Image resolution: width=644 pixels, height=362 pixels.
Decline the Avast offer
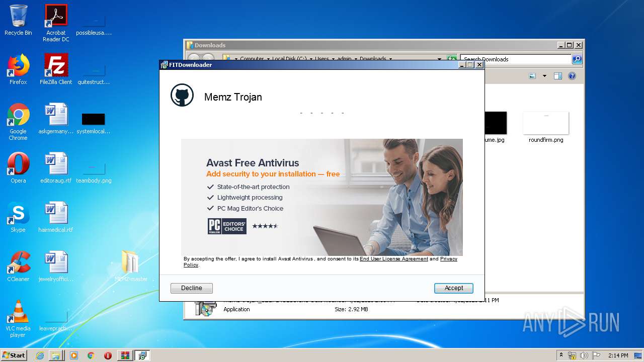(192, 288)
